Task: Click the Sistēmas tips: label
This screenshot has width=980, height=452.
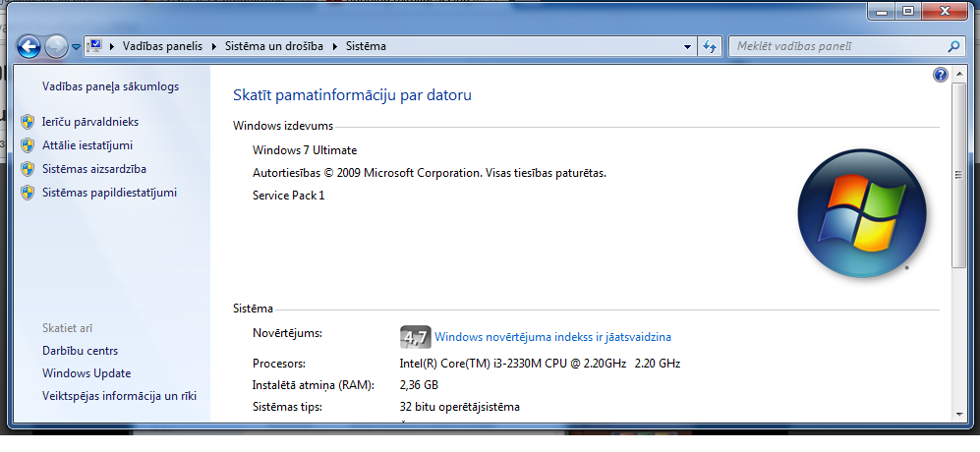Action: pos(287,407)
